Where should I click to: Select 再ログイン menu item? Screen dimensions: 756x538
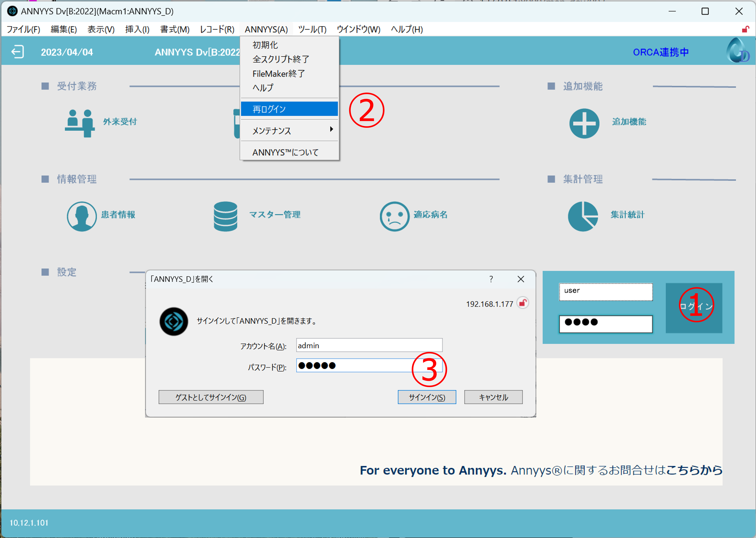pyautogui.click(x=289, y=109)
